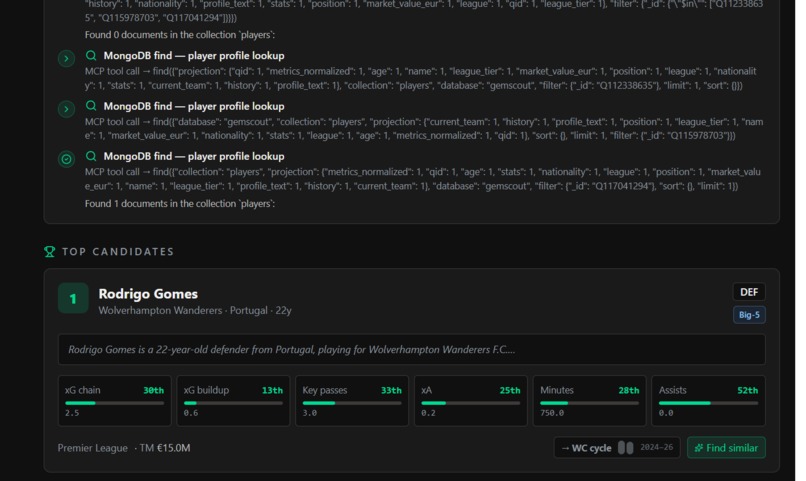Click the WC cycle 2024-26 chip
The height and width of the screenshot is (481, 806).
point(617,448)
